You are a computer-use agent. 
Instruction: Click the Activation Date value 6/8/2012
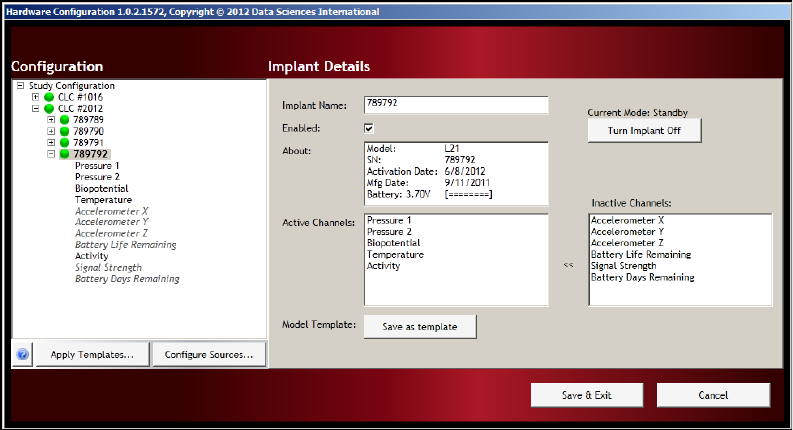(x=465, y=171)
